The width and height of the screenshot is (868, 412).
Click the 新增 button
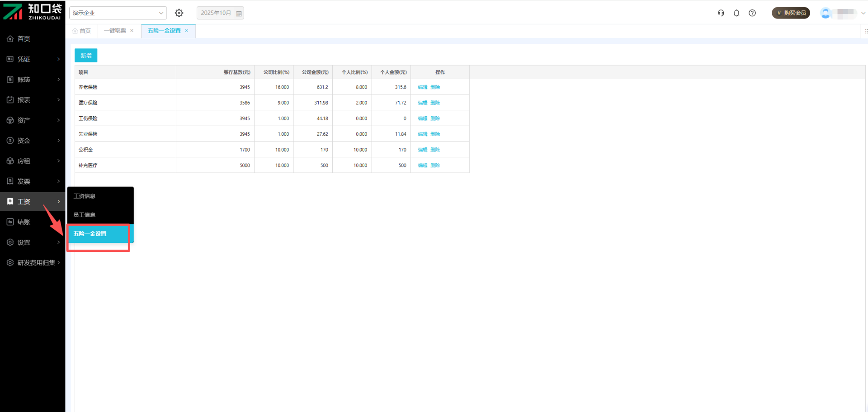pyautogui.click(x=86, y=56)
